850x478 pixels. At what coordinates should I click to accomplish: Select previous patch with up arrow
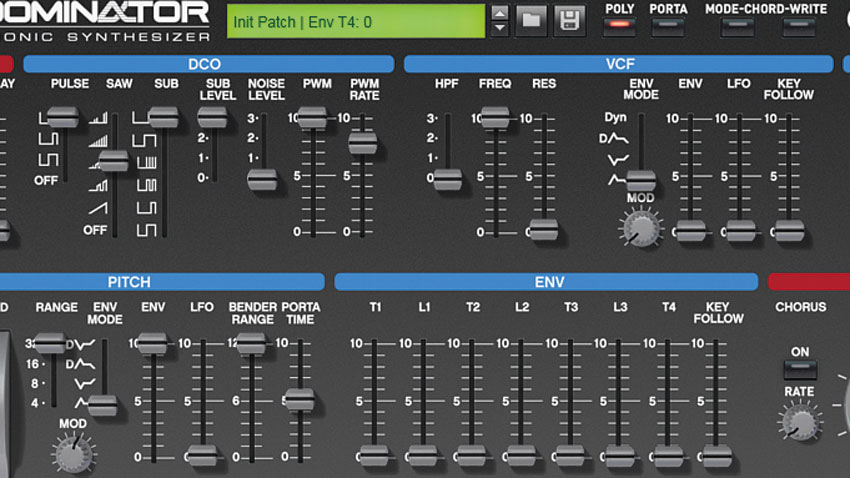point(500,12)
